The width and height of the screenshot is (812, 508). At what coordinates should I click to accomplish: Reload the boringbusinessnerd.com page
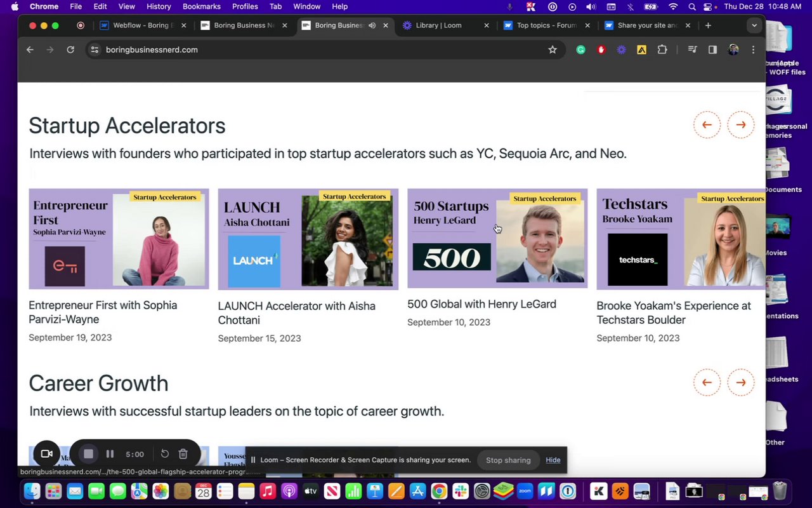tap(70, 50)
